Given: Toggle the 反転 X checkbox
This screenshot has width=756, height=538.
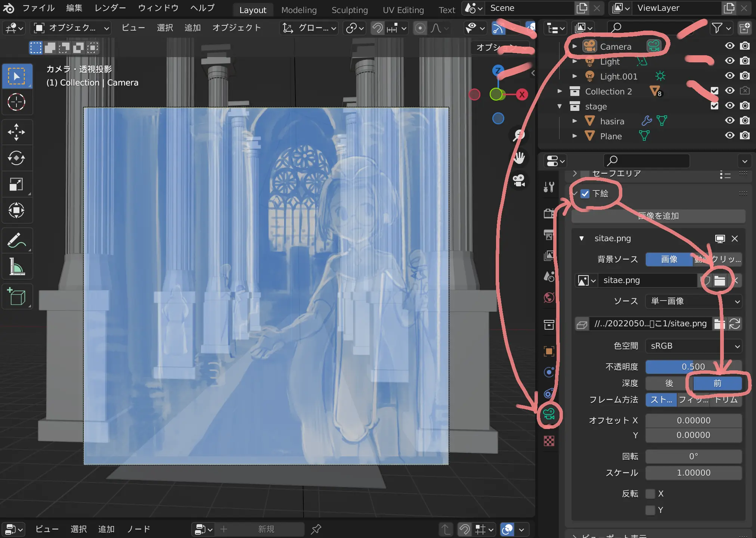Looking at the screenshot, I should click(650, 494).
